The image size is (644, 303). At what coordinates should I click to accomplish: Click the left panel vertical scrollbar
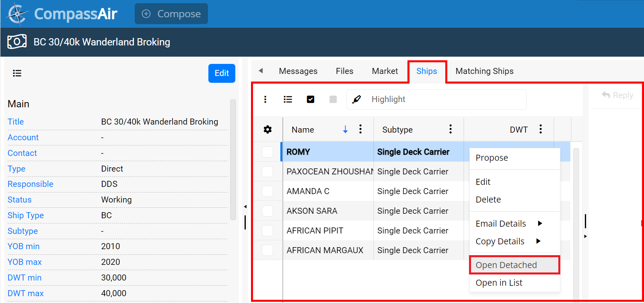233,160
